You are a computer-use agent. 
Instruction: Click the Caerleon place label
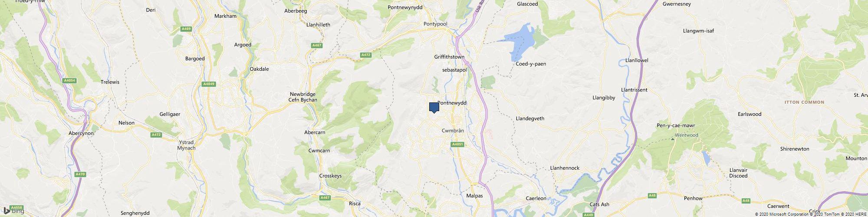pos(536,198)
